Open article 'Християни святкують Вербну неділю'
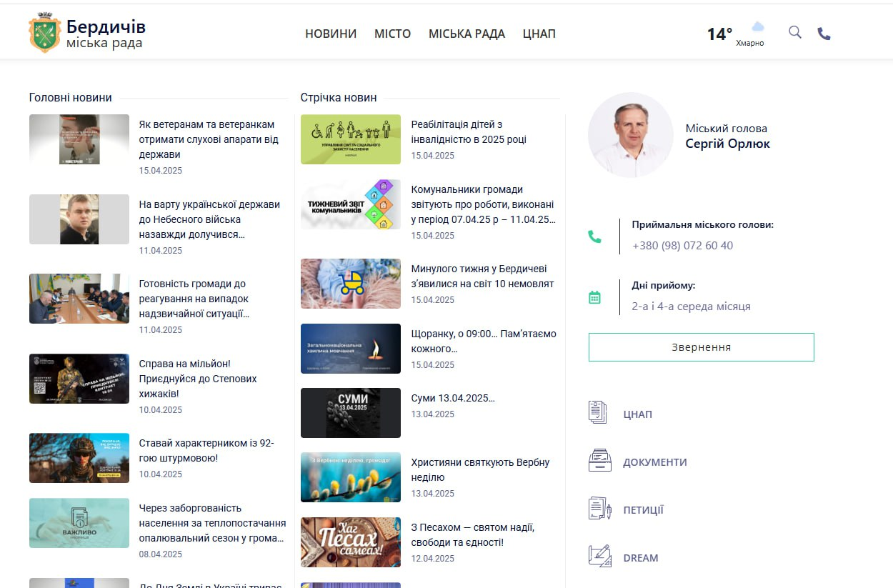The image size is (893, 588). click(481, 470)
